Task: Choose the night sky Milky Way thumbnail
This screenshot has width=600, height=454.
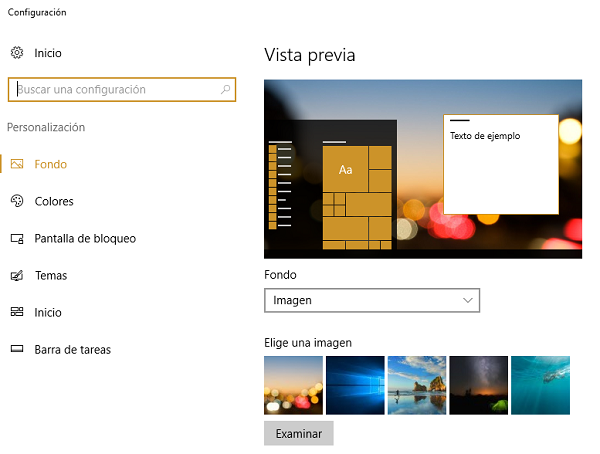Action: [479, 385]
